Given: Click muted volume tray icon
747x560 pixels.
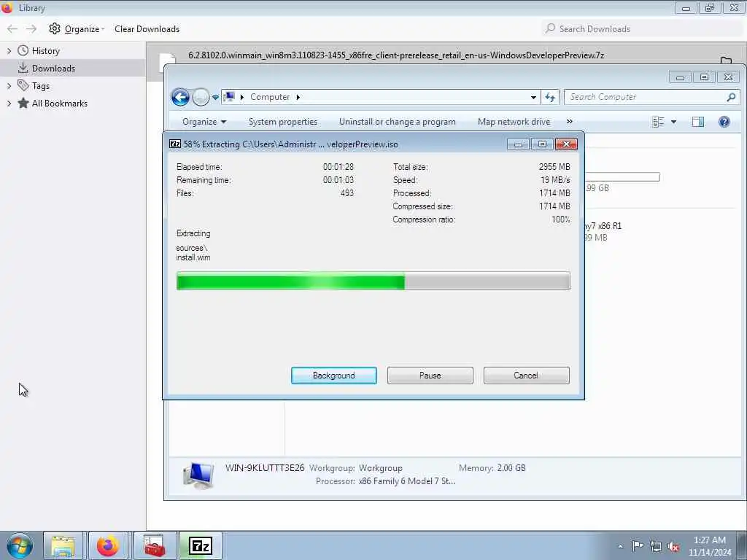Looking at the screenshot, I should coord(673,547).
